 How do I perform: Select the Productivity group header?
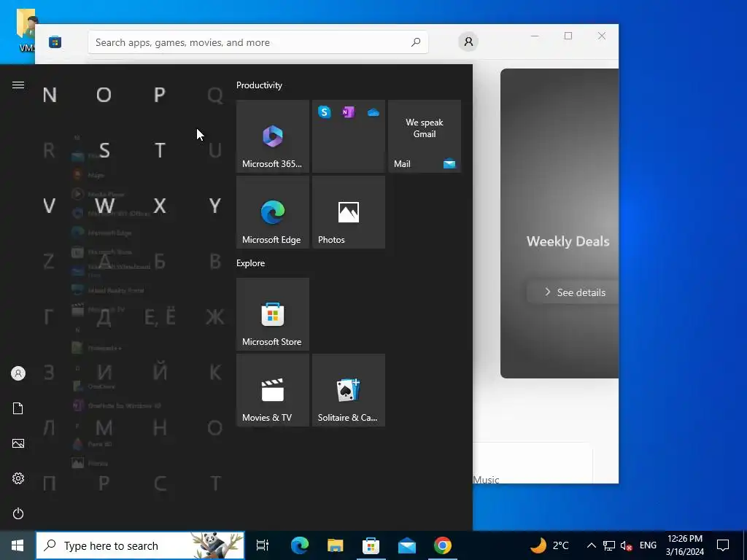pos(259,85)
